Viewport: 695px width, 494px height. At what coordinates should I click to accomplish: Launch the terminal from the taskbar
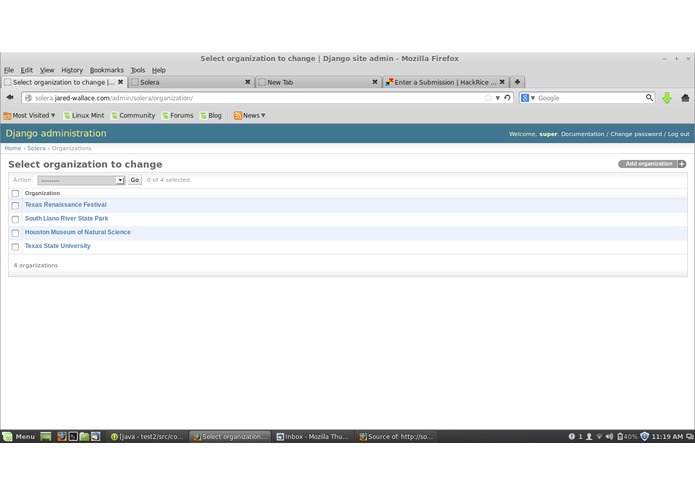(73, 436)
